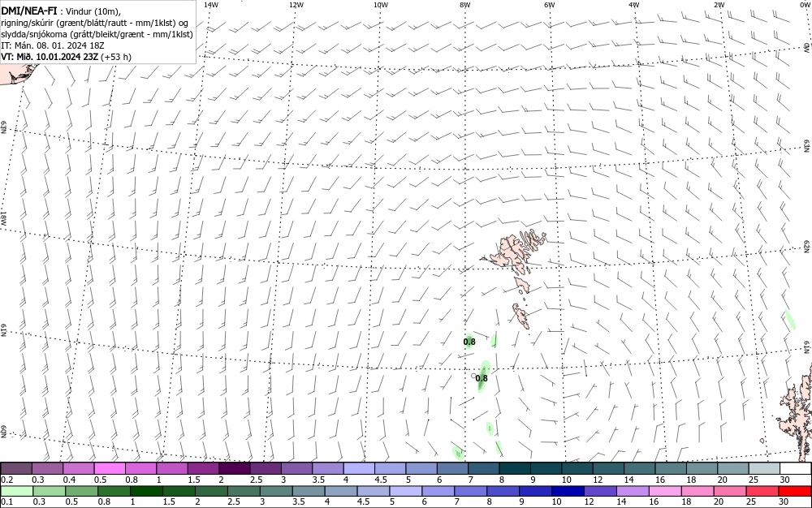Viewport: 812px width, 508px height.
Task: Click the Shetland landmass at right edge
Action: pos(797,414)
